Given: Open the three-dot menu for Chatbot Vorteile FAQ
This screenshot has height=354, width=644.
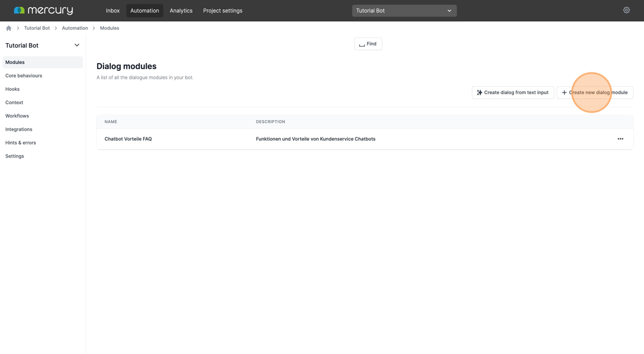Looking at the screenshot, I should (620, 139).
